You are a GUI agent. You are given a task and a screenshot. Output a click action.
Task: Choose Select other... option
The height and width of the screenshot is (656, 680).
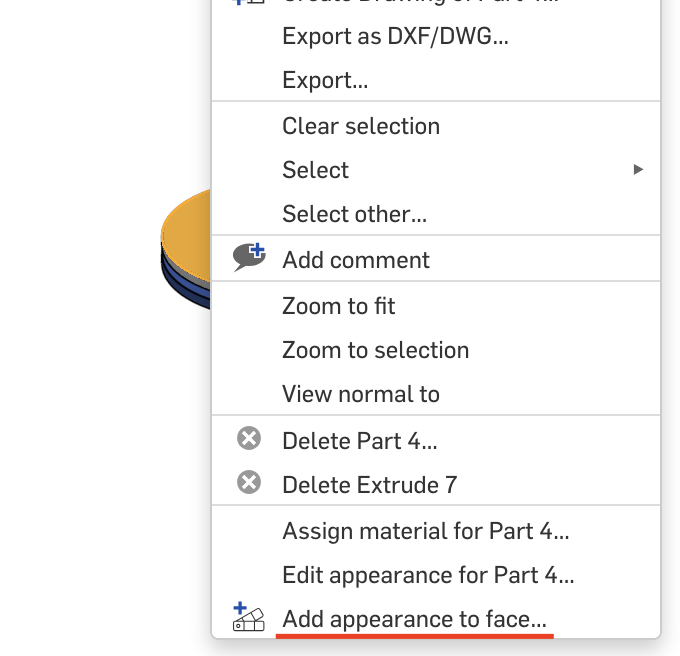click(x=354, y=214)
